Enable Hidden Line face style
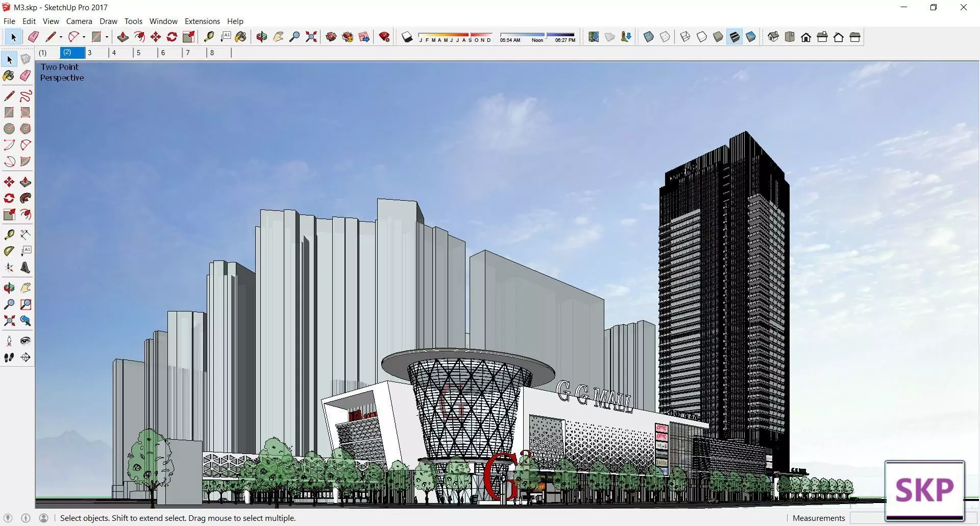The height and width of the screenshot is (526, 980). 702,37
